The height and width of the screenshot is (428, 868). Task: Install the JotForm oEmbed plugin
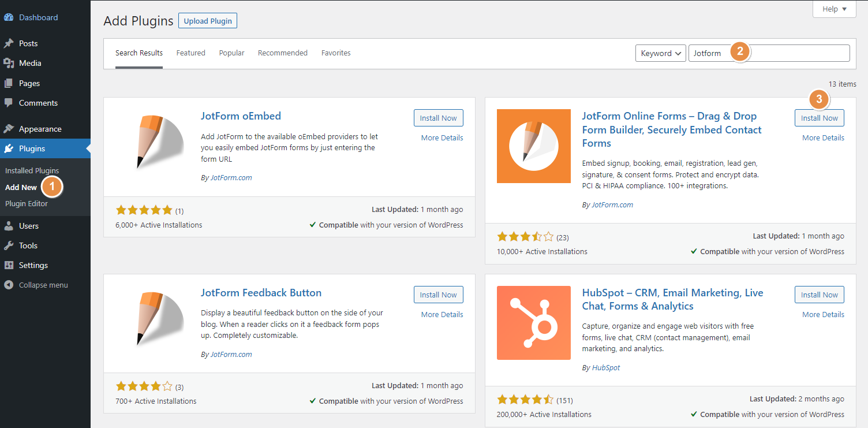click(439, 118)
